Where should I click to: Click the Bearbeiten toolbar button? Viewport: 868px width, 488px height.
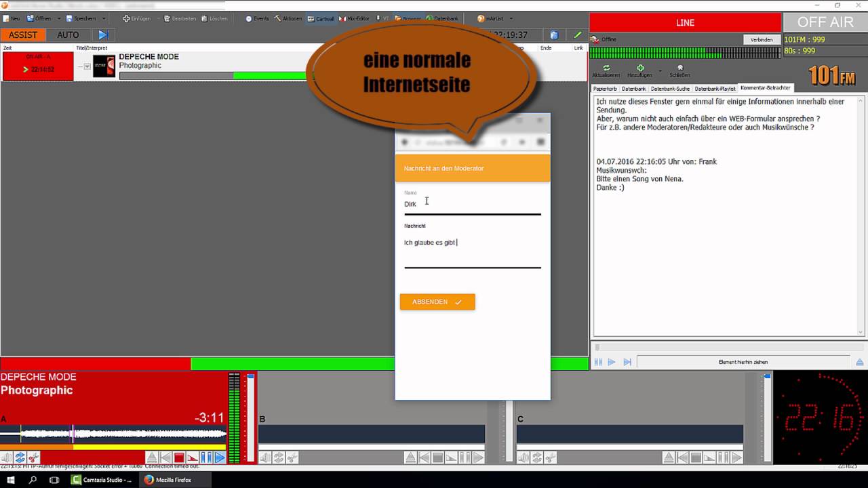click(x=180, y=18)
